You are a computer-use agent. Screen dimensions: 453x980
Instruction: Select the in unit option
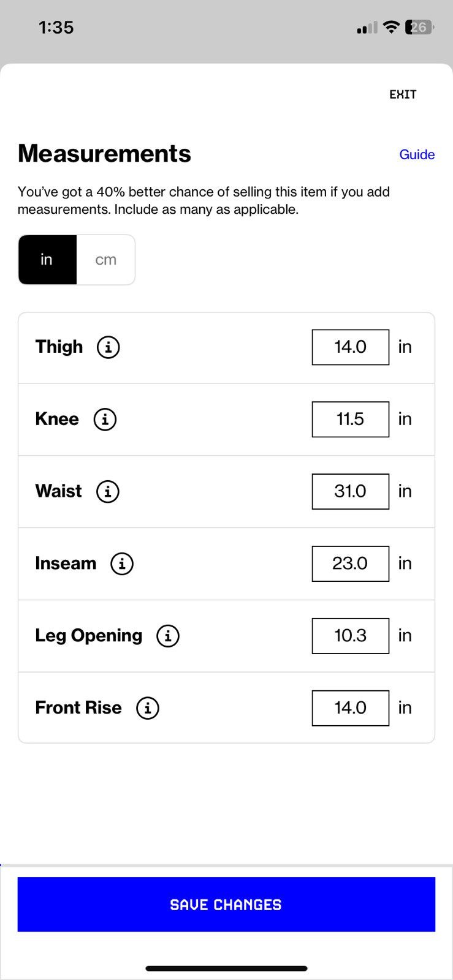[47, 260]
